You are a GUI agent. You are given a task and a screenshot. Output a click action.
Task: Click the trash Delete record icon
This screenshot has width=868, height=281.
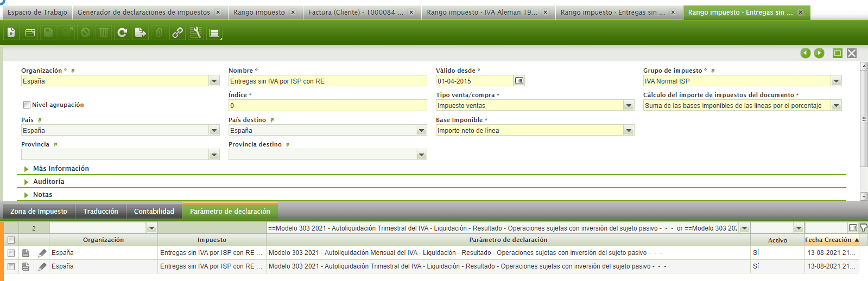pos(104,33)
